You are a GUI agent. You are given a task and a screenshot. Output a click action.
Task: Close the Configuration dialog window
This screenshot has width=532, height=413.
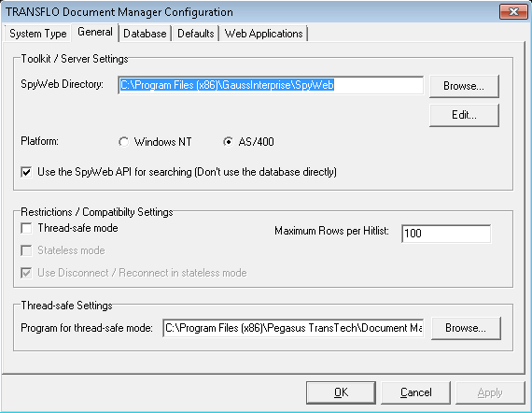tap(513, 12)
